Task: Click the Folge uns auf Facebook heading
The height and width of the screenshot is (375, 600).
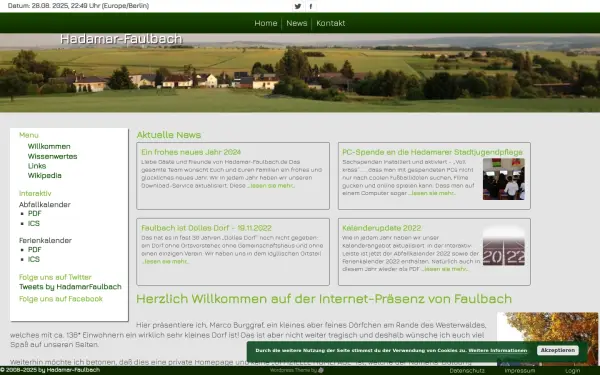Action: (61, 299)
